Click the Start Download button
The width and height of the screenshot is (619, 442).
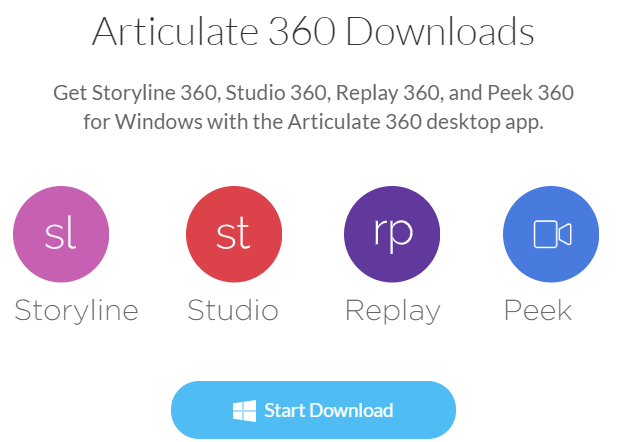[x=313, y=410]
